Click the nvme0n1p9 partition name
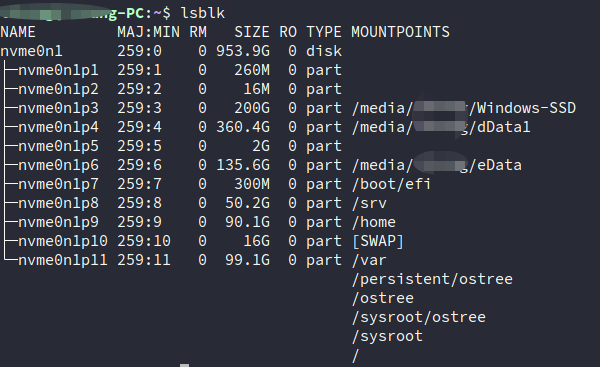 [59, 222]
